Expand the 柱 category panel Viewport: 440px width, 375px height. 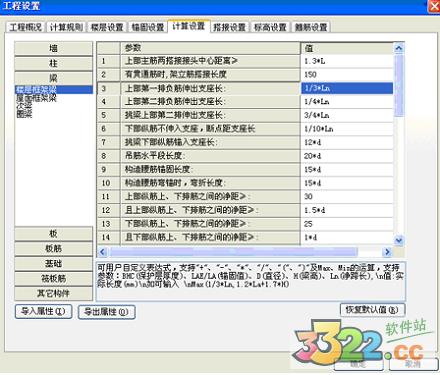[x=53, y=63]
